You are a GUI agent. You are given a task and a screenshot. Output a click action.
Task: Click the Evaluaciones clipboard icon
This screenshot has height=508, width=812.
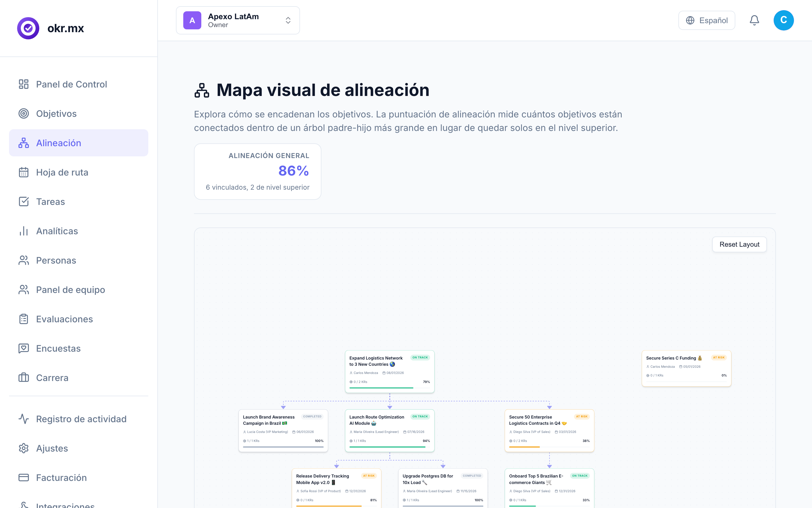(x=23, y=319)
